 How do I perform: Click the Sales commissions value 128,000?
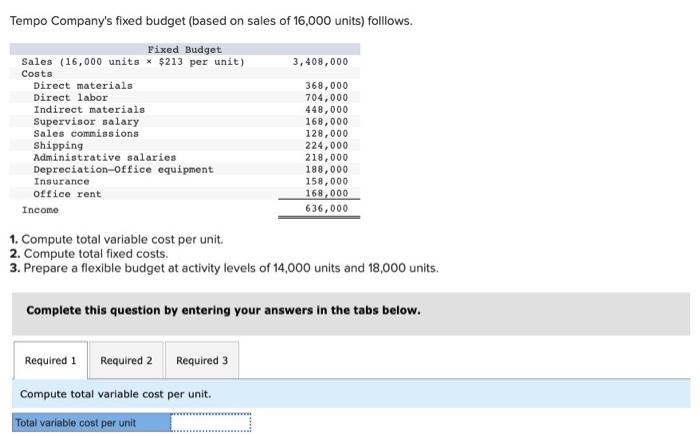[x=326, y=134]
